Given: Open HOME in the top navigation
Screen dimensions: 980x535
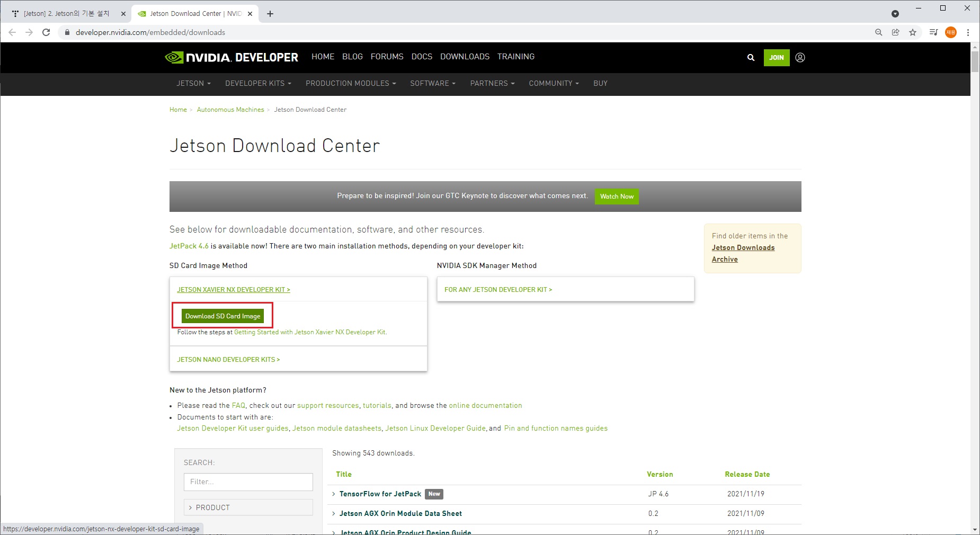Looking at the screenshot, I should [323, 57].
